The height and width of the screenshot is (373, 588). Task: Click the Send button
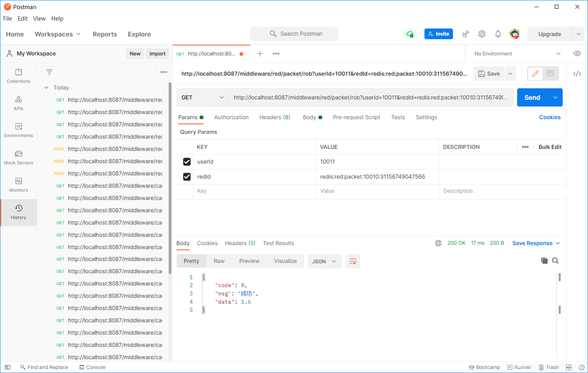pyautogui.click(x=532, y=97)
